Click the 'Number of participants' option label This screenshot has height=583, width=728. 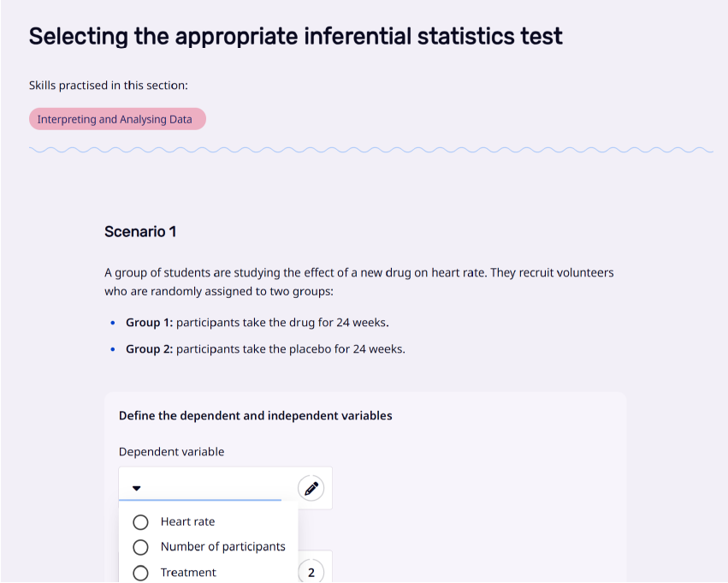click(x=223, y=547)
